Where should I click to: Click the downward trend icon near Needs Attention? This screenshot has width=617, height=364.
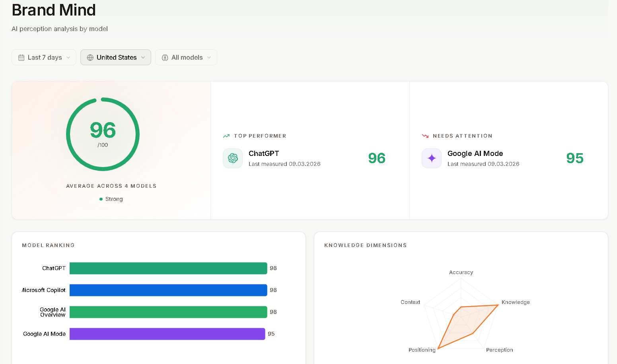[425, 136]
